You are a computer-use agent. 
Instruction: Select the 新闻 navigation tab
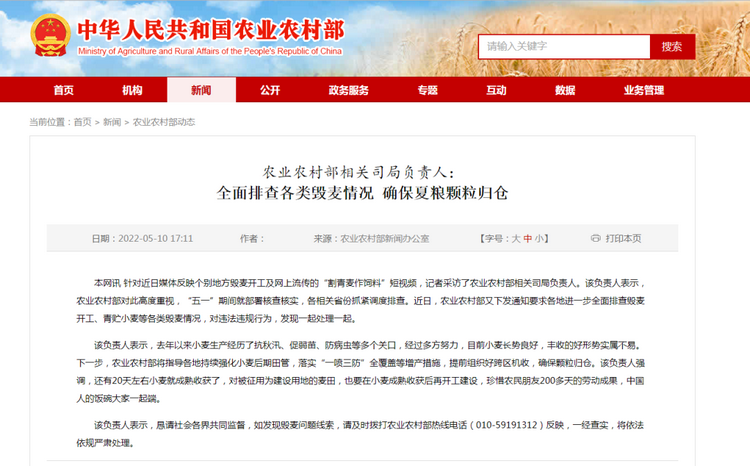201,90
